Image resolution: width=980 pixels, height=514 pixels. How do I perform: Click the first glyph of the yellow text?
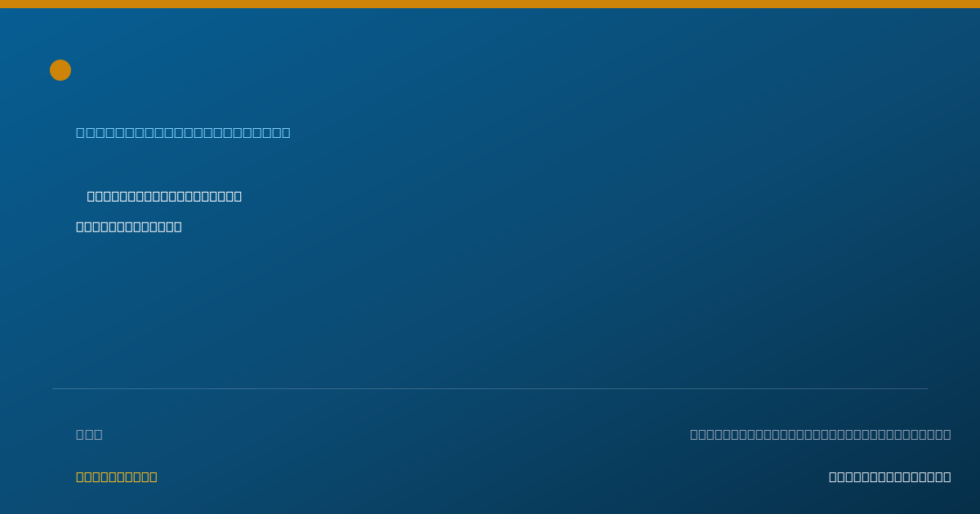click(80, 476)
